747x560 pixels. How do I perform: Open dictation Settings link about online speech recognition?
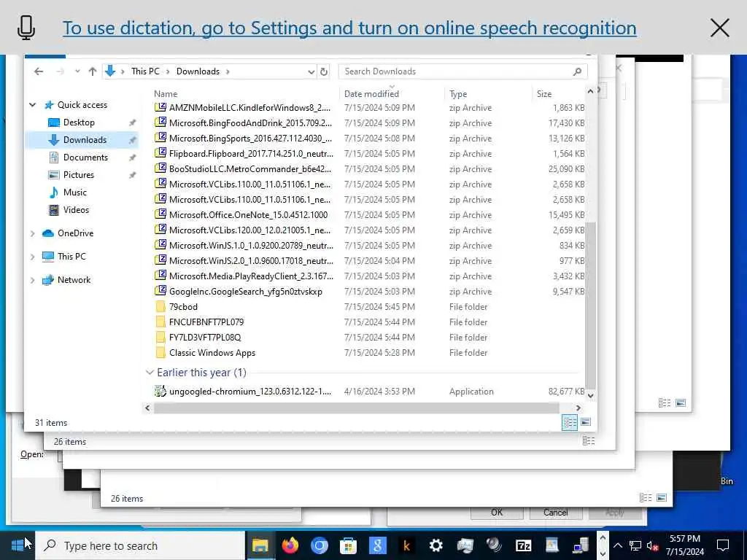pos(349,28)
